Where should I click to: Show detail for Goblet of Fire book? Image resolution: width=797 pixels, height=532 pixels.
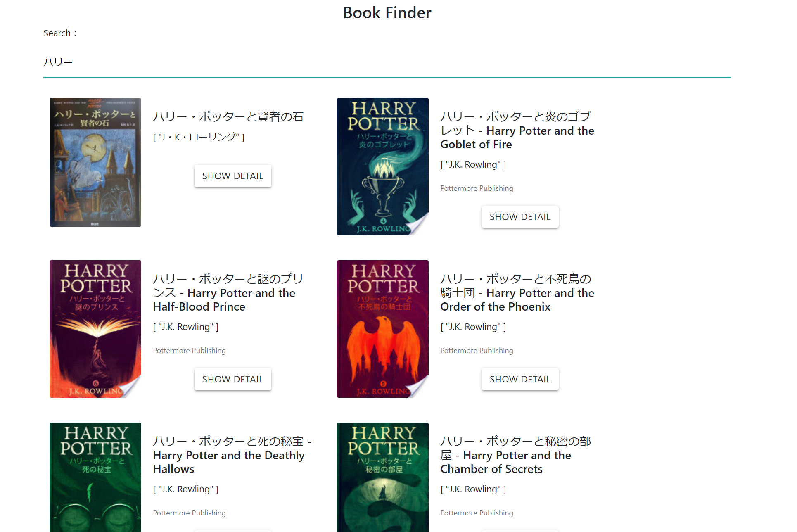(520, 217)
